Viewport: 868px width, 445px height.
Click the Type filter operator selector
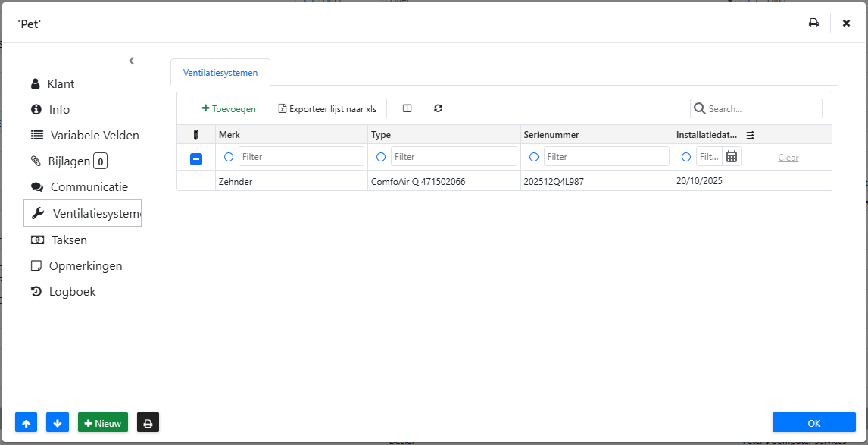coord(381,157)
